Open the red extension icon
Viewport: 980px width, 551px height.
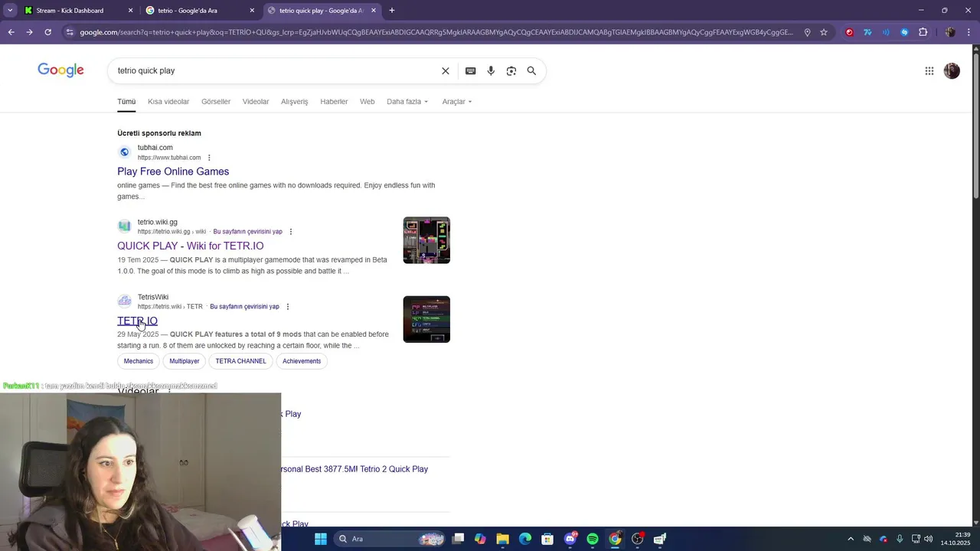(x=849, y=32)
